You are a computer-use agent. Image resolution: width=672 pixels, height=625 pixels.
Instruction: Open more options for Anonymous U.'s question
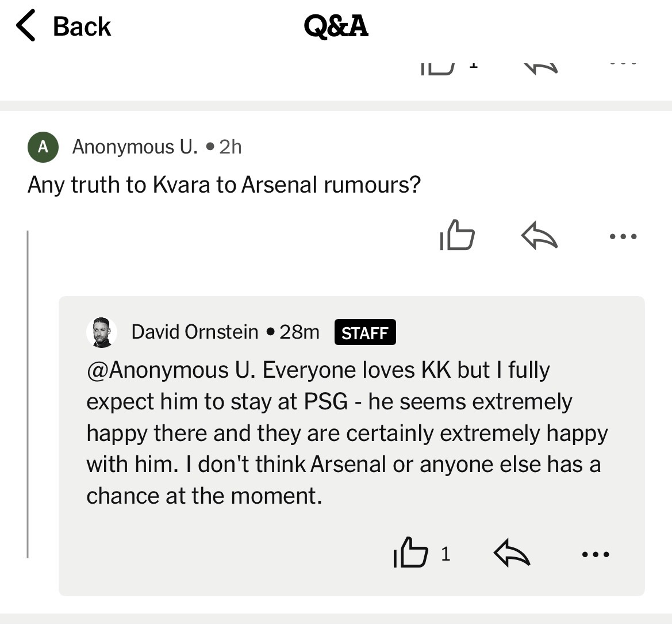[623, 236]
